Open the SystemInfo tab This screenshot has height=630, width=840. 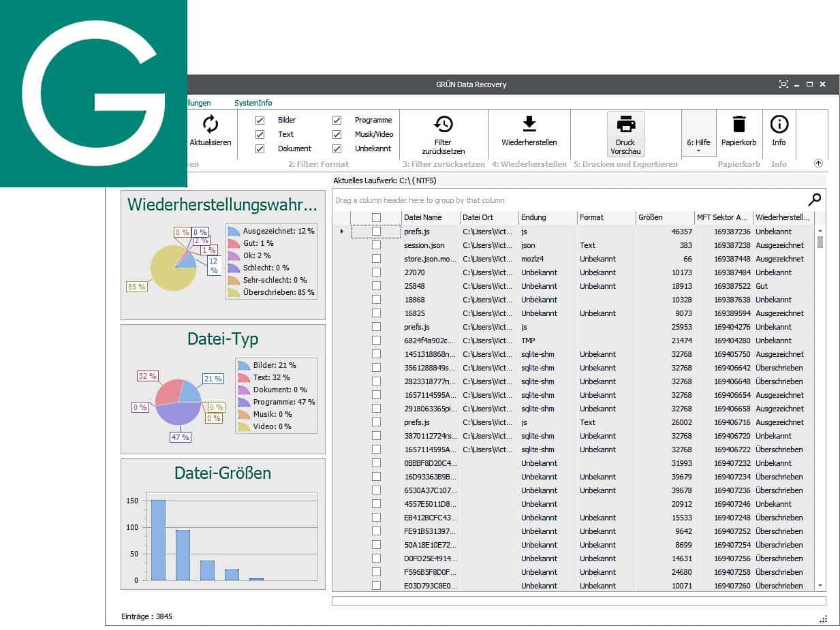pos(253,103)
